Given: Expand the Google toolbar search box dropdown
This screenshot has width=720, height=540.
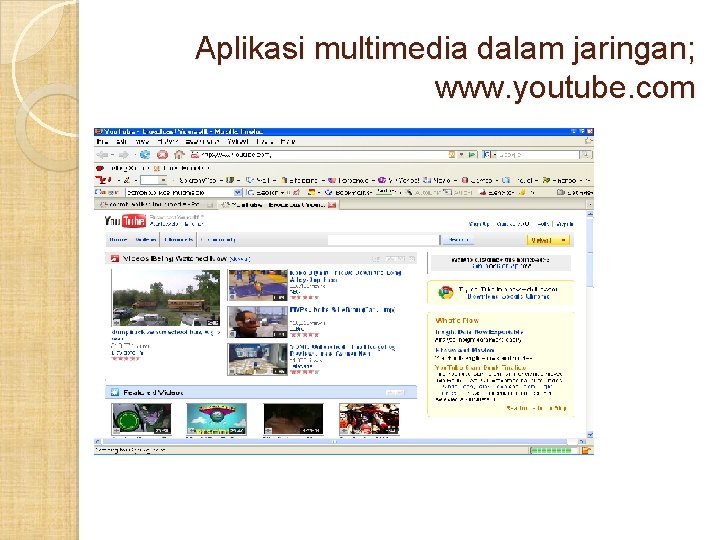Looking at the screenshot, I should (237, 192).
